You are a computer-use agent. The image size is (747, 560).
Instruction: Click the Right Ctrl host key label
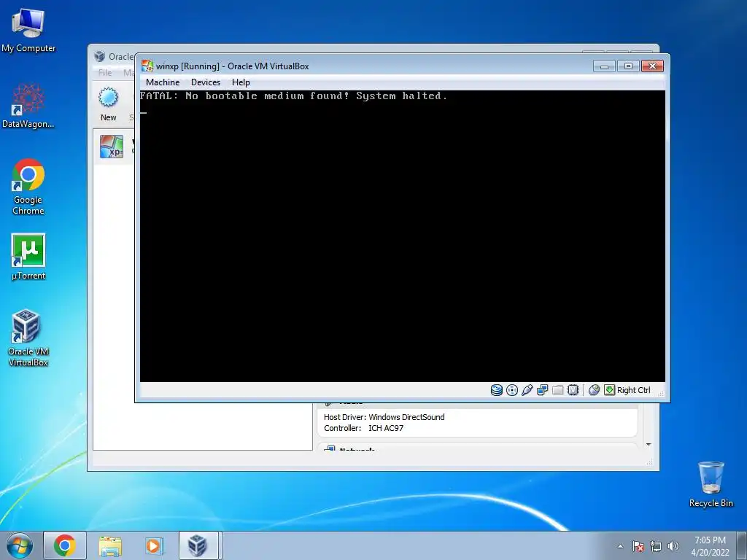[x=634, y=390]
